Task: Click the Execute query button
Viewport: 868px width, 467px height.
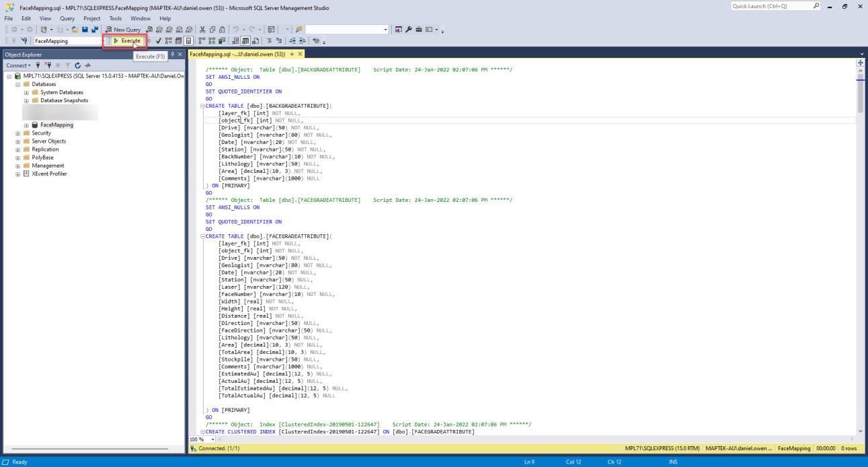Action: (126, 41)
